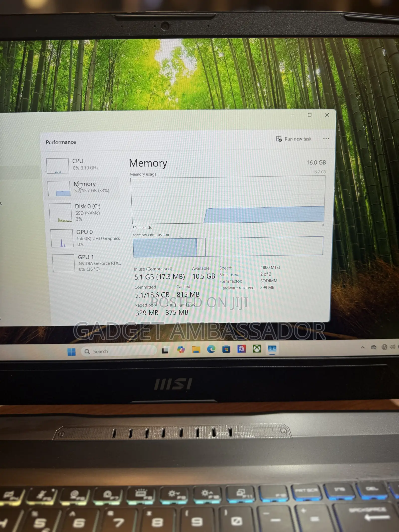Open the red app next to Store
399x532 pixels.
pos(241,349)
